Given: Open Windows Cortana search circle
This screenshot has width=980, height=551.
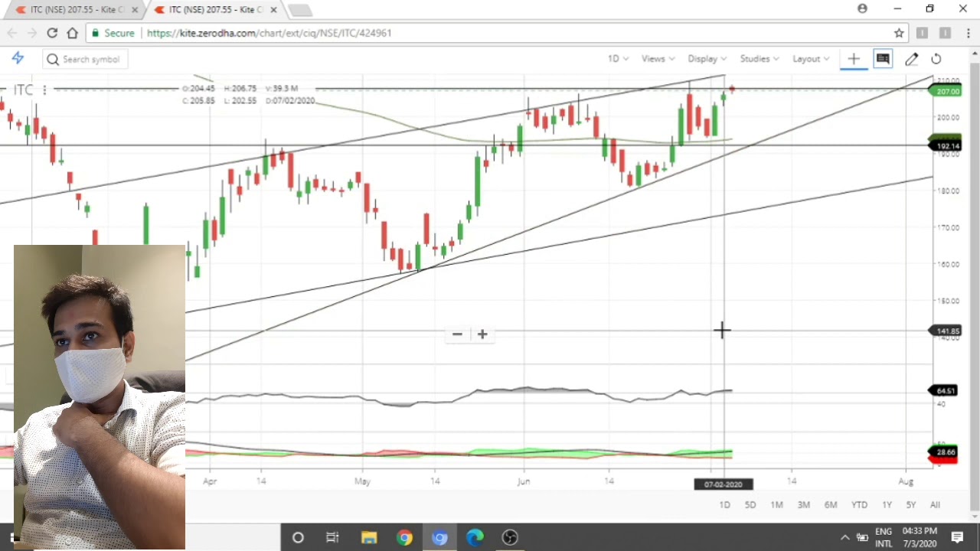Looking at the screenshot, I should [x=298, y=538].
